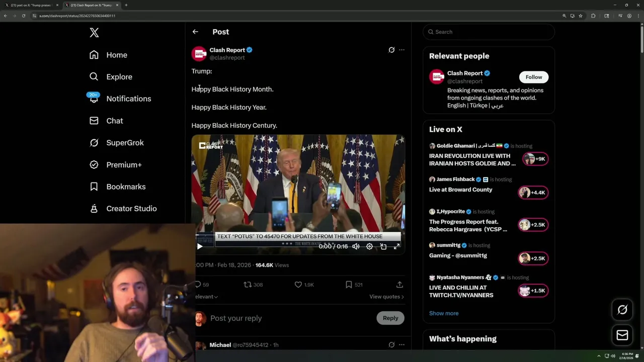Click the Home house icon
Viewport: 644px width, 362px height.
pos(94,55)
